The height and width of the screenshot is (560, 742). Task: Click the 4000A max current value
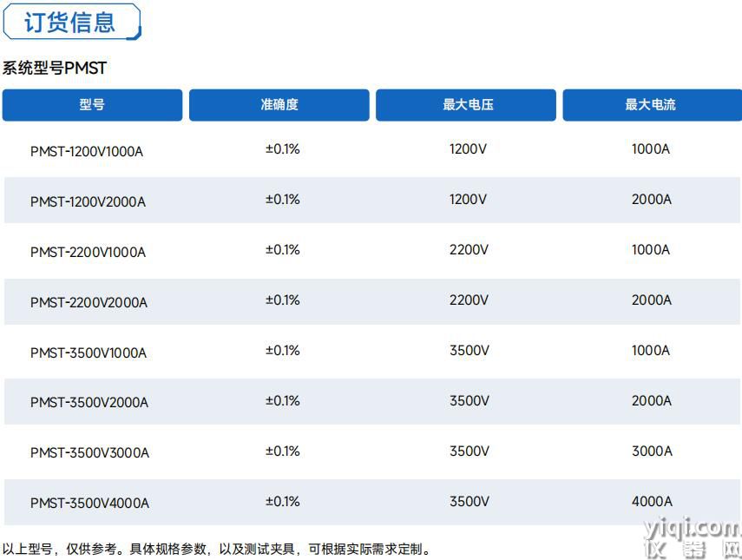pos(652,501)
